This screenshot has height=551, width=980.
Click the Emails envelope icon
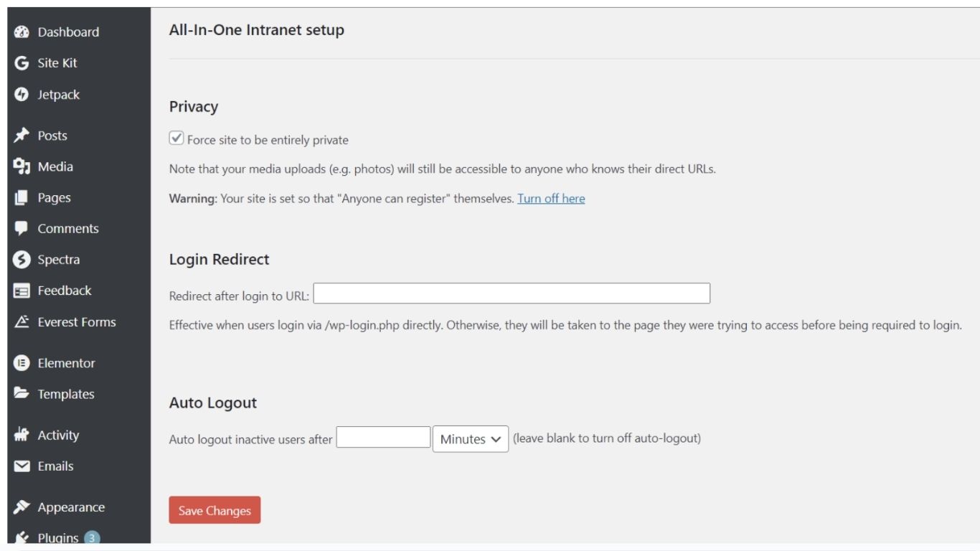pyautogui.click(x=22, y=466)
